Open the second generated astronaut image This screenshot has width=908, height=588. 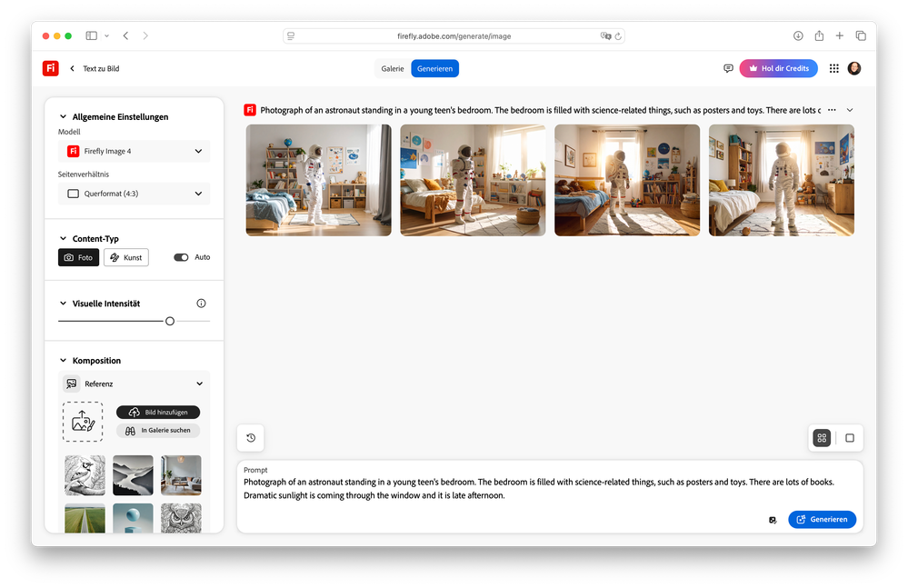click(x=473, y=180)
